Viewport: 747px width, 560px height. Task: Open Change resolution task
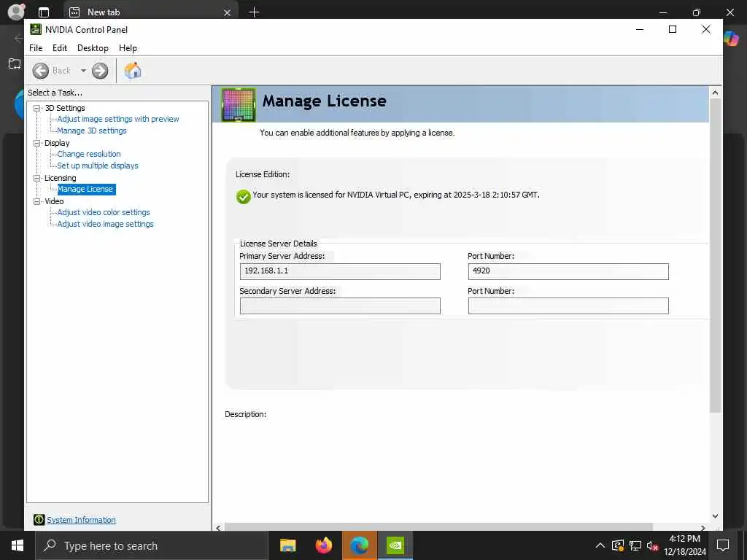point(89,154)
